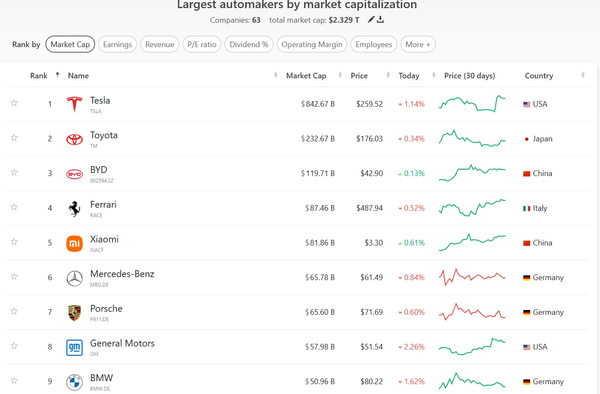This screenshot has height=394, width=600.
Task: Sort table by Market Cap column
Action: pyautogui.click(x=306, y=76)
